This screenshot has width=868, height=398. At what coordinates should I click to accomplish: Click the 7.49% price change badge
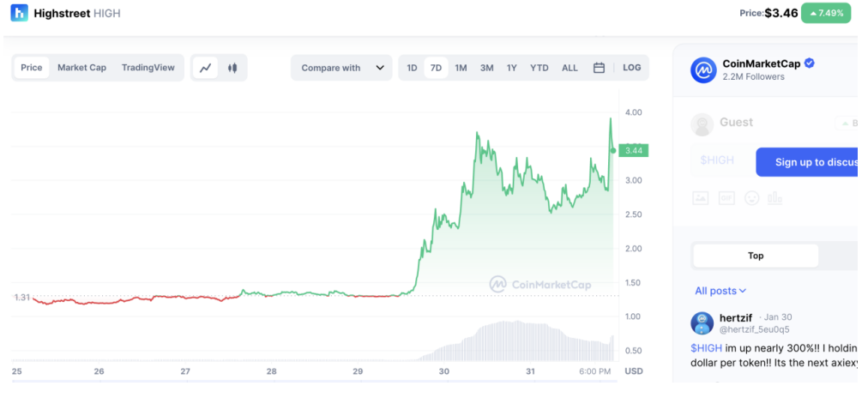(826, 13)
